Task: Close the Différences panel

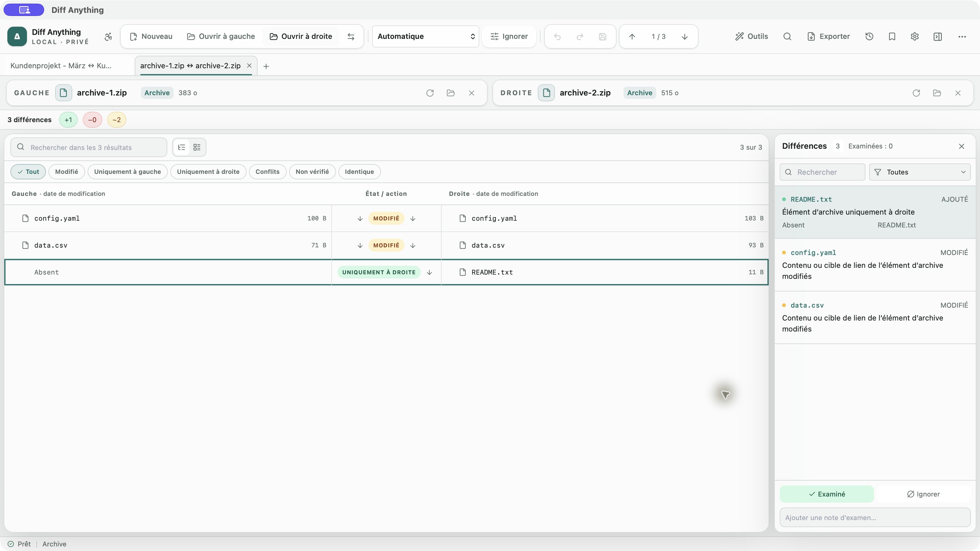Action: point(961,146)
